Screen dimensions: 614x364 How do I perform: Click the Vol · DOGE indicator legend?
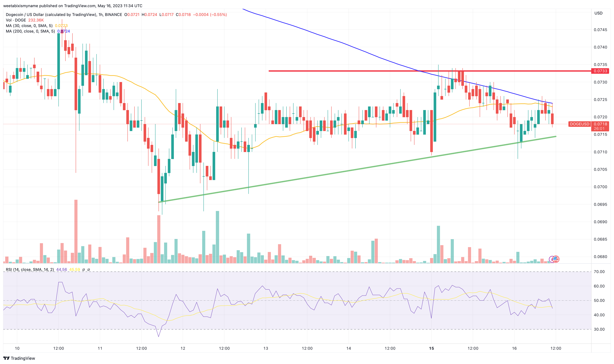pos(16,20)
